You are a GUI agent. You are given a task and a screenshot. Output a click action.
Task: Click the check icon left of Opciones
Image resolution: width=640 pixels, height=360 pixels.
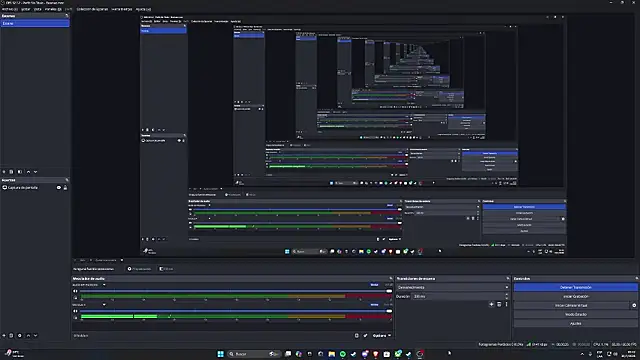[x=365, y=336]
